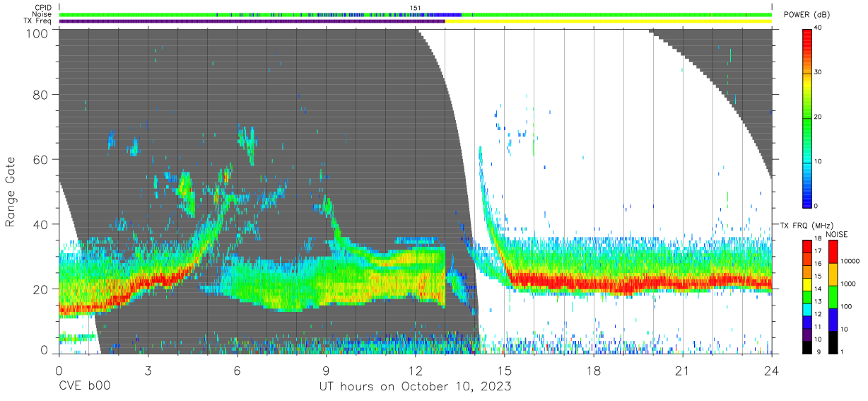Click the Range Gate axis title
This screenshot has width=868, height=401.
[x=11, y=192]
